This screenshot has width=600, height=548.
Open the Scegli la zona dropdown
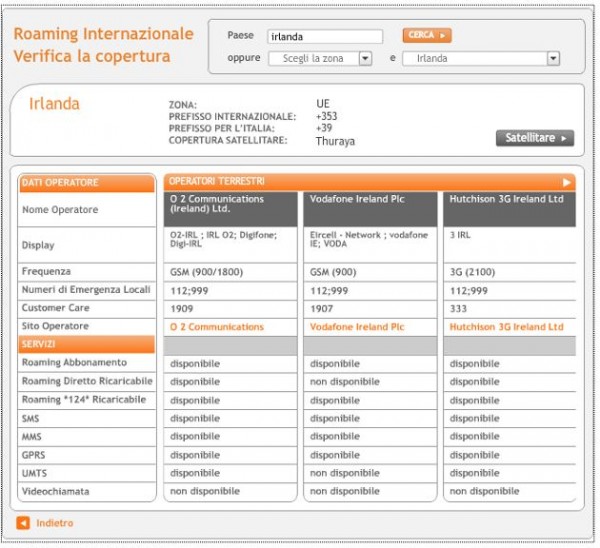click(320, 59)
